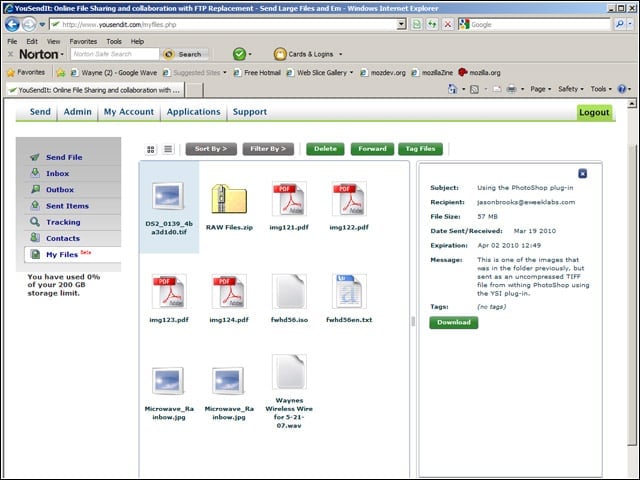Screen dimensions: 640x480
Task: Click the Send tab in site navigation
Action: (40, 112)
